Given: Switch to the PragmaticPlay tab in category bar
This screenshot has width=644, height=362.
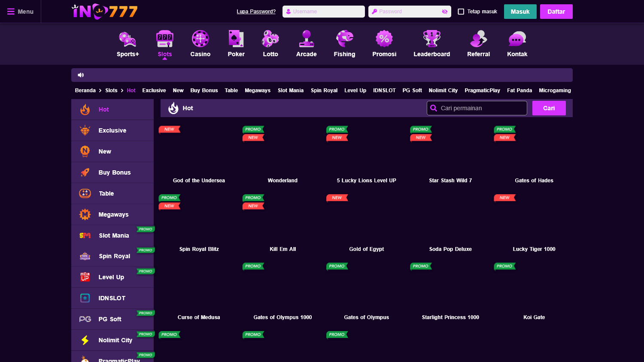Looking at the screenshot, I should click(482, 90).
